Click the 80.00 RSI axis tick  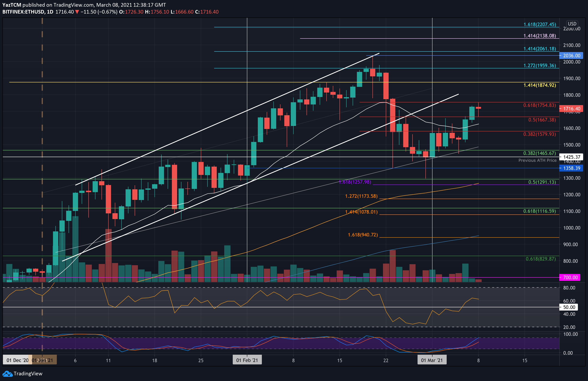(569, 288)
